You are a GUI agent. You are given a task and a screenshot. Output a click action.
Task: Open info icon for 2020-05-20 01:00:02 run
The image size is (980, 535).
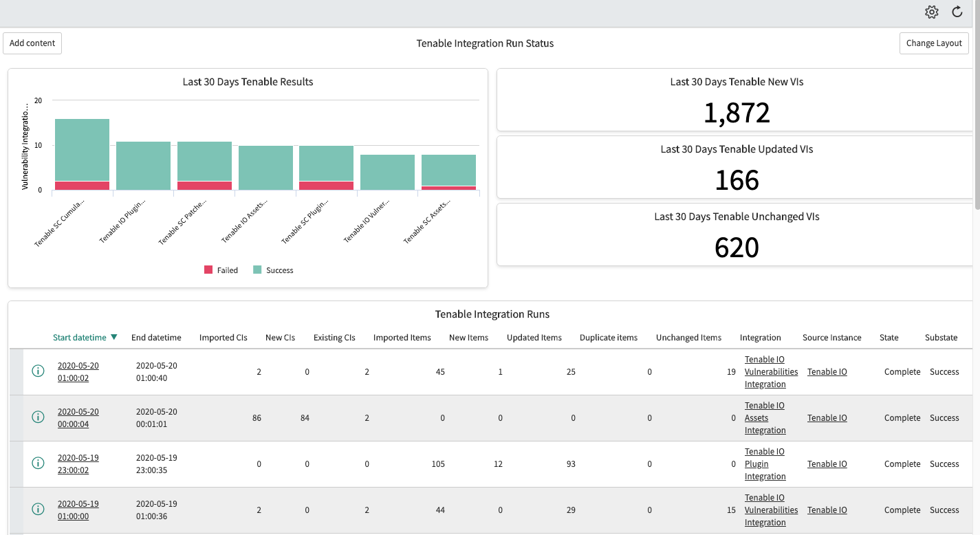click(x=39, y=371)
